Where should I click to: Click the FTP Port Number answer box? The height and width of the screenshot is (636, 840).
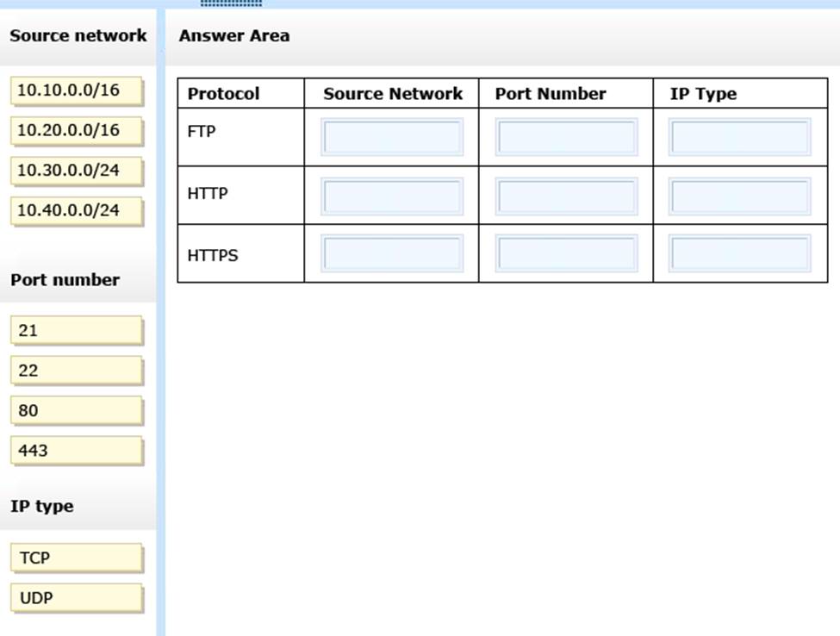(566, 137)
